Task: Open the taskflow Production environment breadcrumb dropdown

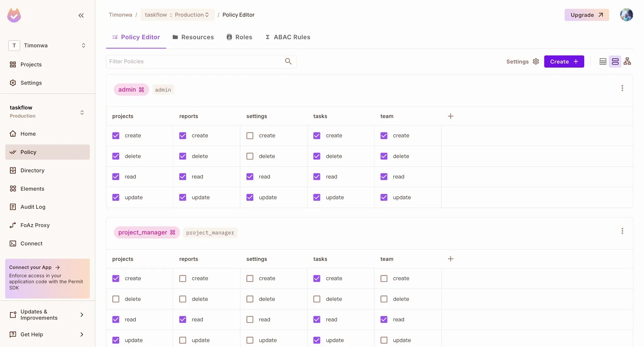Action: click(x=177, y=15)
